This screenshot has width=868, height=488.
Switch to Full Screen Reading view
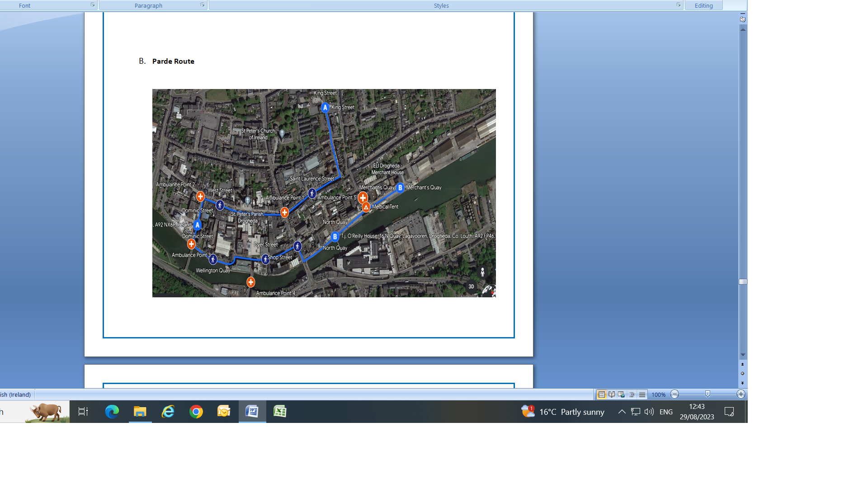click(612, 394)
